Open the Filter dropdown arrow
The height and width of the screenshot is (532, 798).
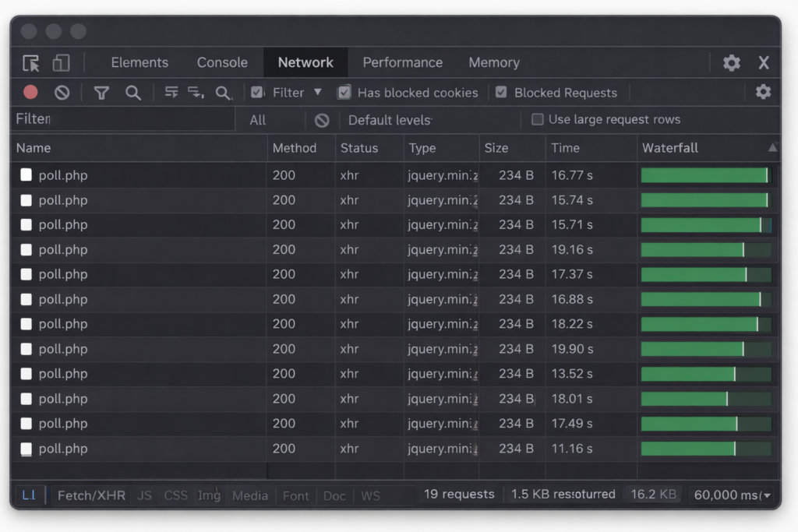pyautogui.click(x=317, y=92)
